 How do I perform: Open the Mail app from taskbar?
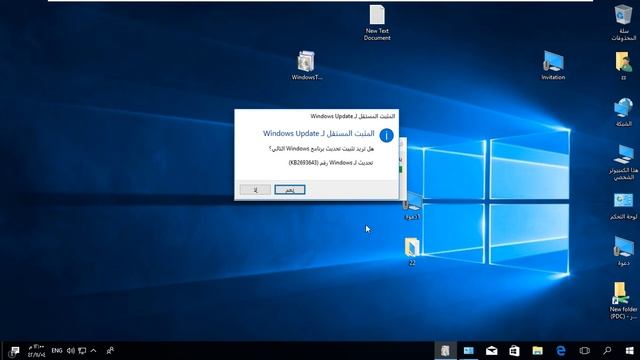point(491,351)
